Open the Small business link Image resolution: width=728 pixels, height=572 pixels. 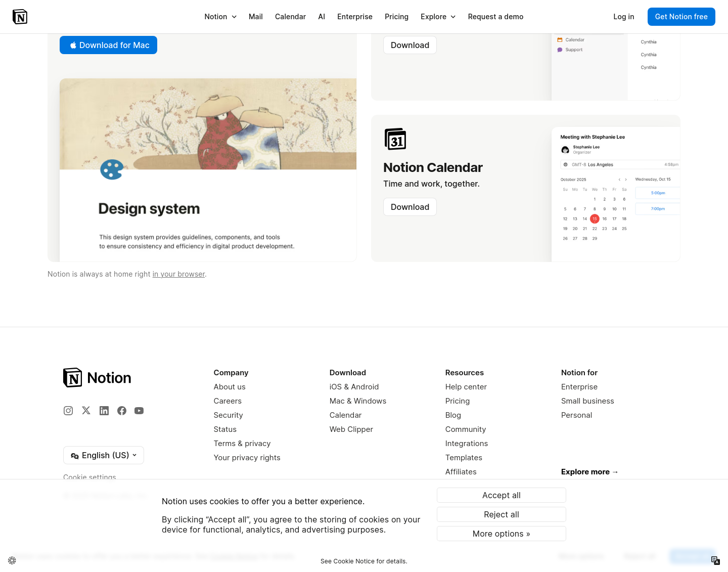click(x=587, y=401)
